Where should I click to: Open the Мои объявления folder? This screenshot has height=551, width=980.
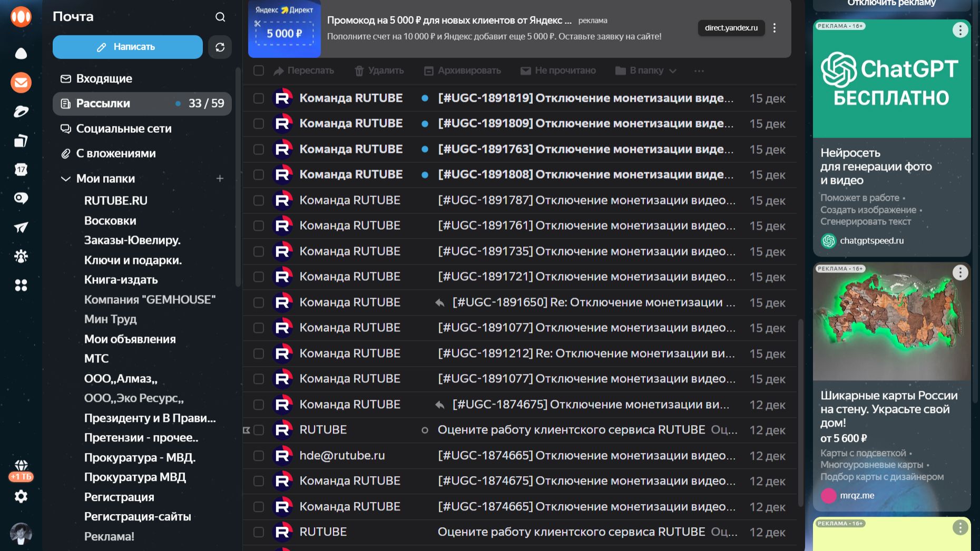(130, 339)
